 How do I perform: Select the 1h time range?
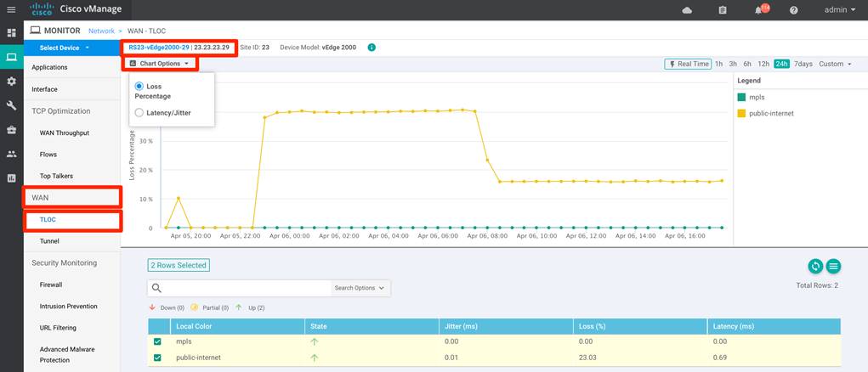point(718,64)
